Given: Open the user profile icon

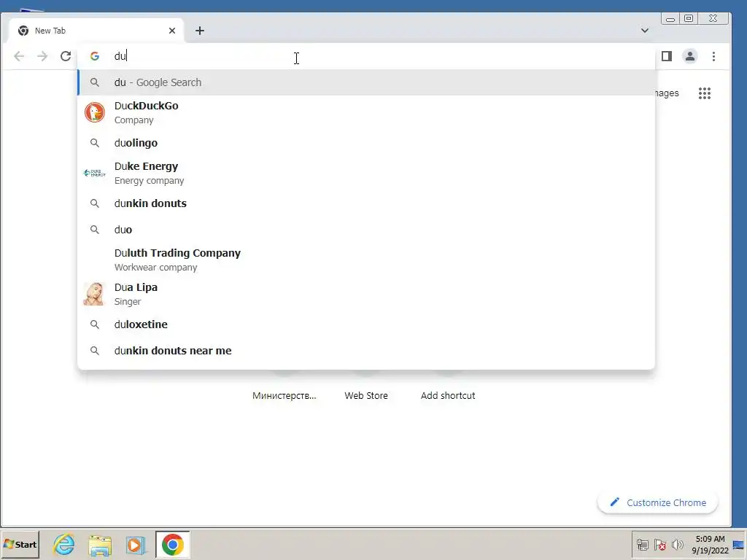Looking at the screenshot, I should coord(690,56).
